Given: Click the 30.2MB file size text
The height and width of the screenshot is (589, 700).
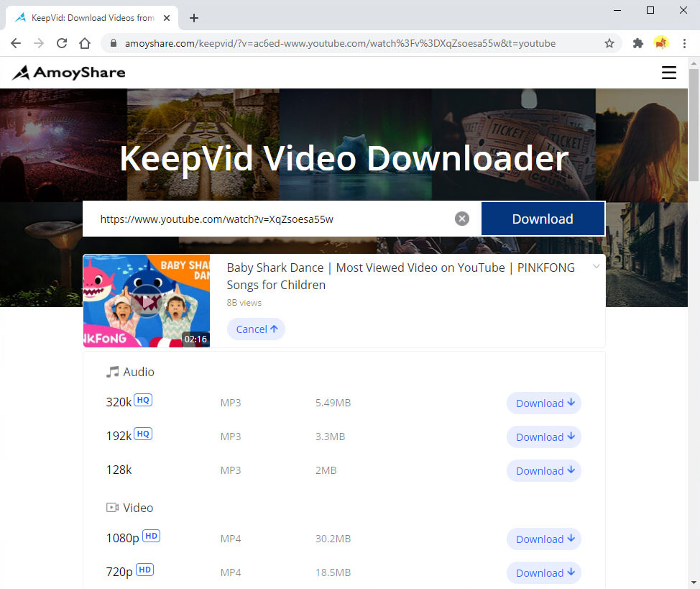Looking at the screenshot, I should point(333,539).
